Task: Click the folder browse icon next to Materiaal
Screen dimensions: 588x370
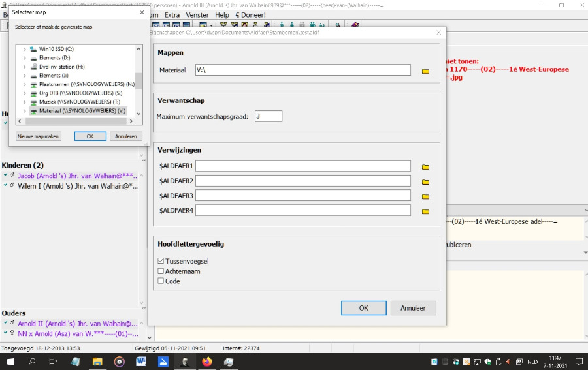Action: point(425,70)
